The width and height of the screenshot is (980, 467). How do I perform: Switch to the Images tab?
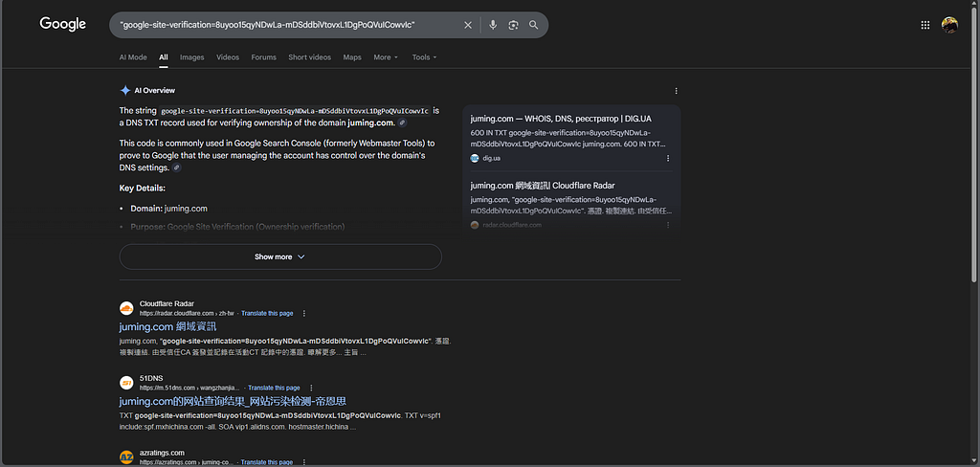point(191,56)
